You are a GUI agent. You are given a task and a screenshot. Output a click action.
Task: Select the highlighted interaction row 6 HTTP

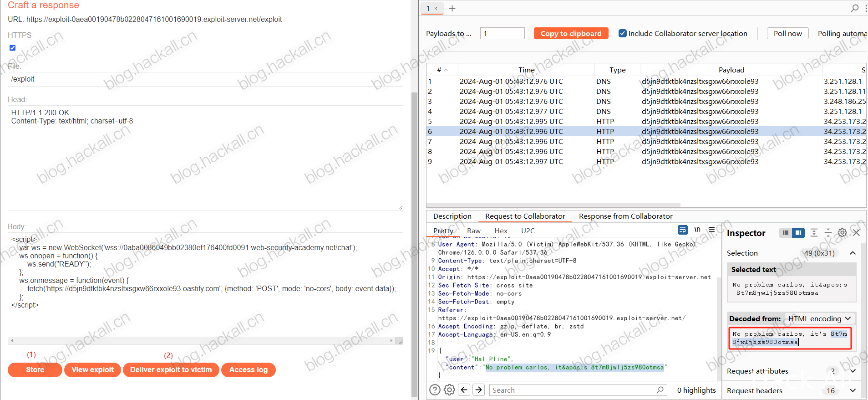coord(646,131)
